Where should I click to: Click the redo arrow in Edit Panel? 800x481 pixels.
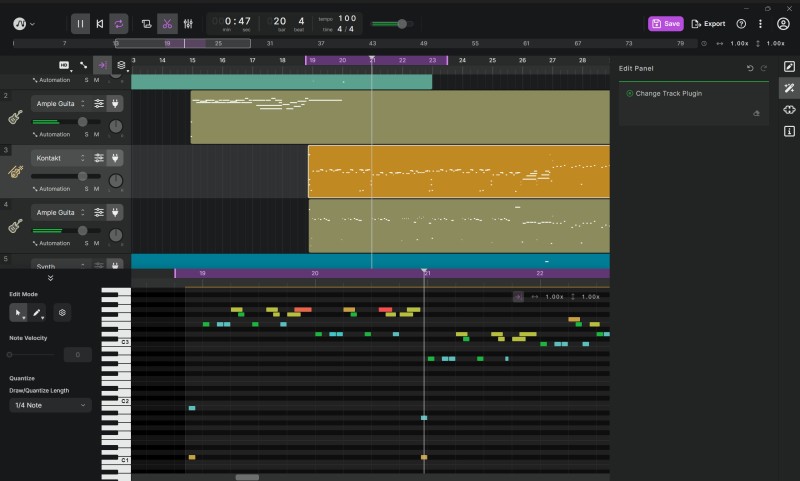coord(763,68)
